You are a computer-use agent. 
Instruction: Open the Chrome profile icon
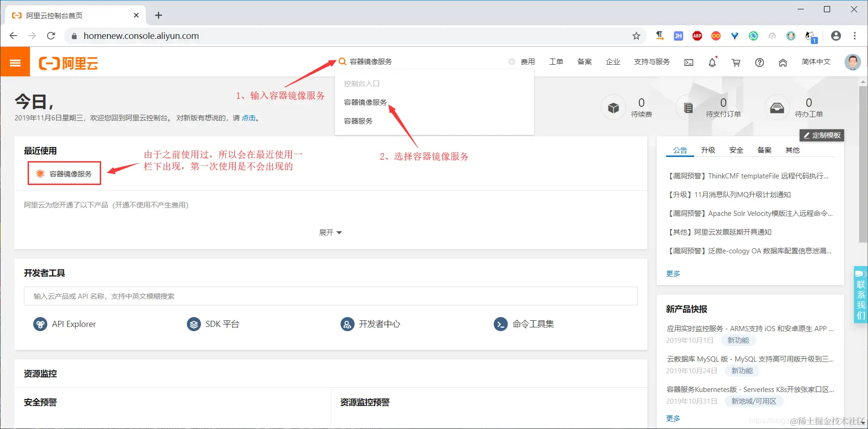click(x=836, y=36)
